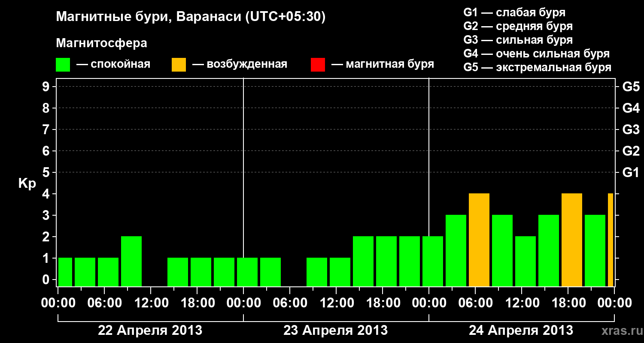644x343 pixels.
Task: Click legend line 'G3 — сильная буря'
Action: tap(518, 40)
